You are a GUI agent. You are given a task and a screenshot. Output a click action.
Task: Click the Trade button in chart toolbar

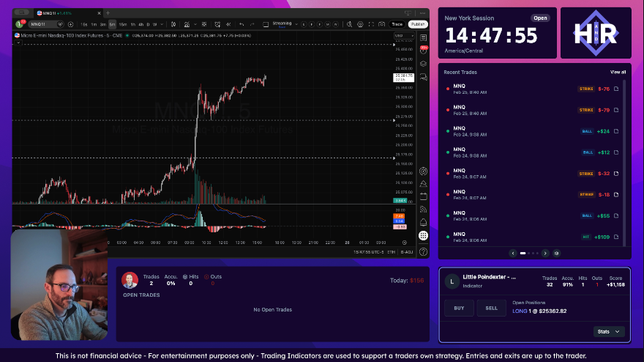[x=397, y=24]
